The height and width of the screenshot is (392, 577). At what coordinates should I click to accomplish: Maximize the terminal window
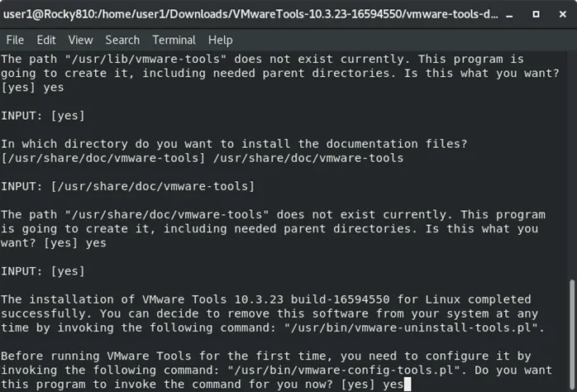(536, 14)
